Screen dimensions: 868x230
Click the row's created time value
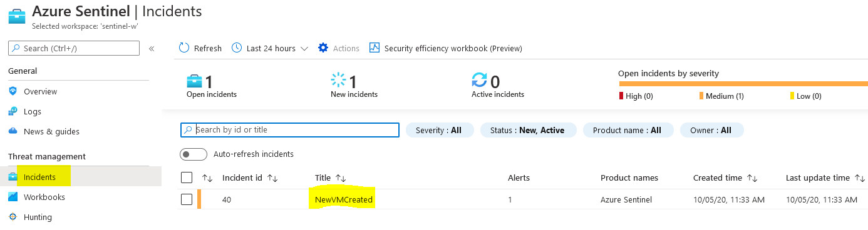click(x=729, y=199)
